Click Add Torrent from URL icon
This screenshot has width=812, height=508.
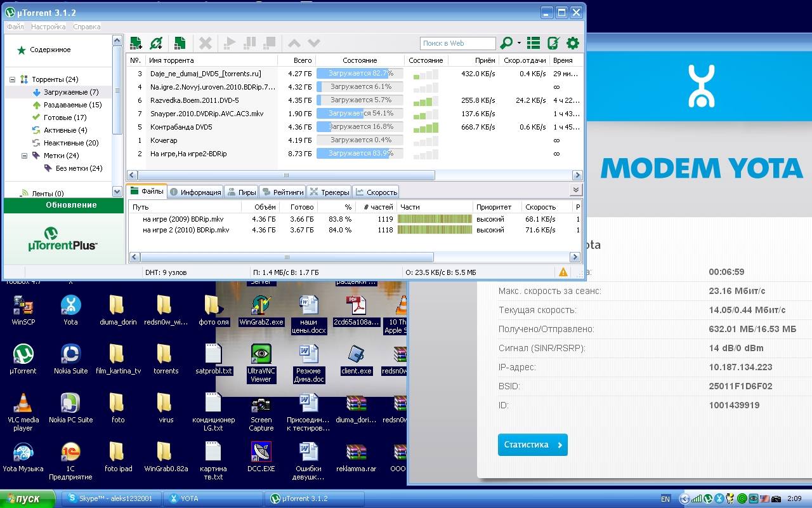156,43
